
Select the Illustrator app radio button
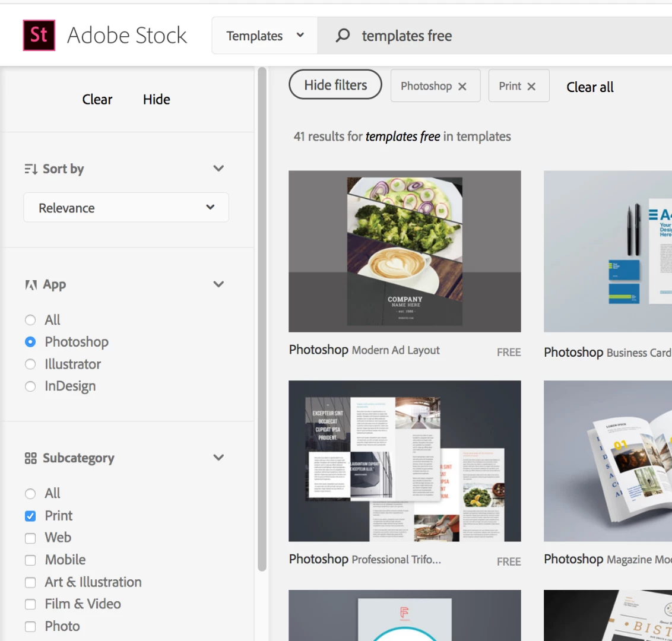30,364
